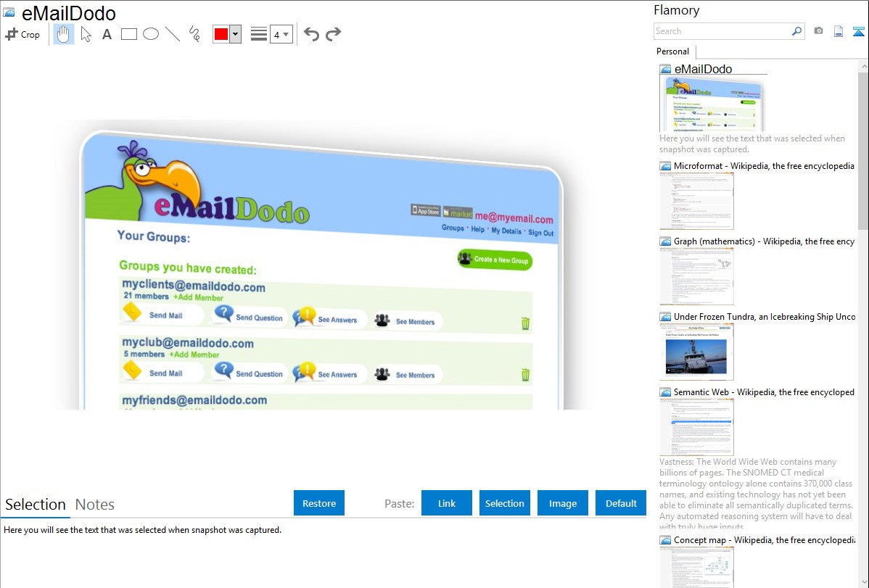869x588 pixels.
Task: Click the title "Microformat - Wikipedia, the free encyclopedia"
Action: (765, 166)
